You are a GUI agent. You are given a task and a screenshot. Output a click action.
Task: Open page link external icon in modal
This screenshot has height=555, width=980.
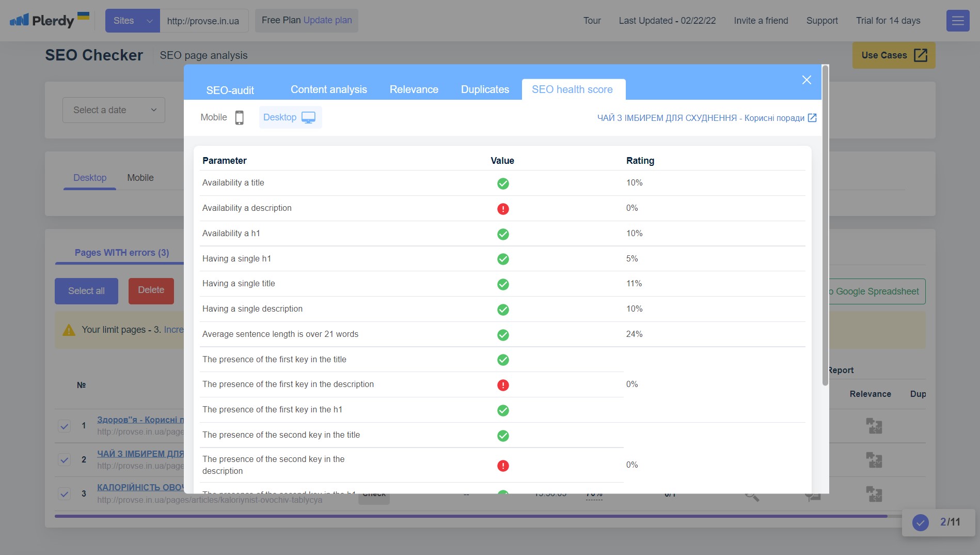812,118
